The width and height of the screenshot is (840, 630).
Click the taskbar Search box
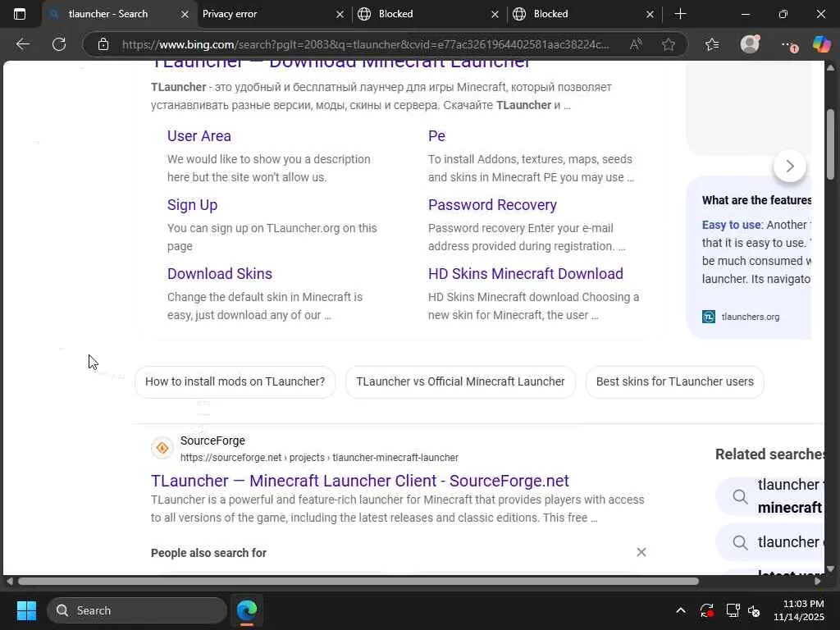(137, 610)
